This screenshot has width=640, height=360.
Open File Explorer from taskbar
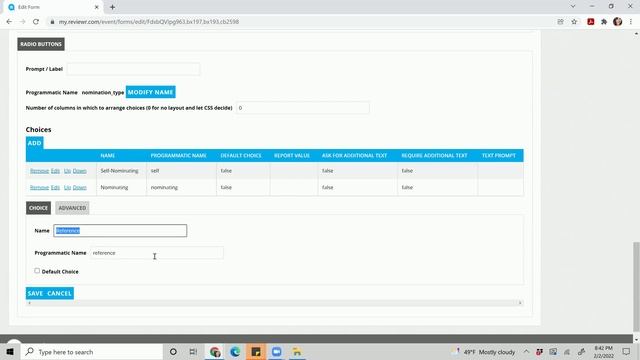pyautogui.click(x=297, y=351)
